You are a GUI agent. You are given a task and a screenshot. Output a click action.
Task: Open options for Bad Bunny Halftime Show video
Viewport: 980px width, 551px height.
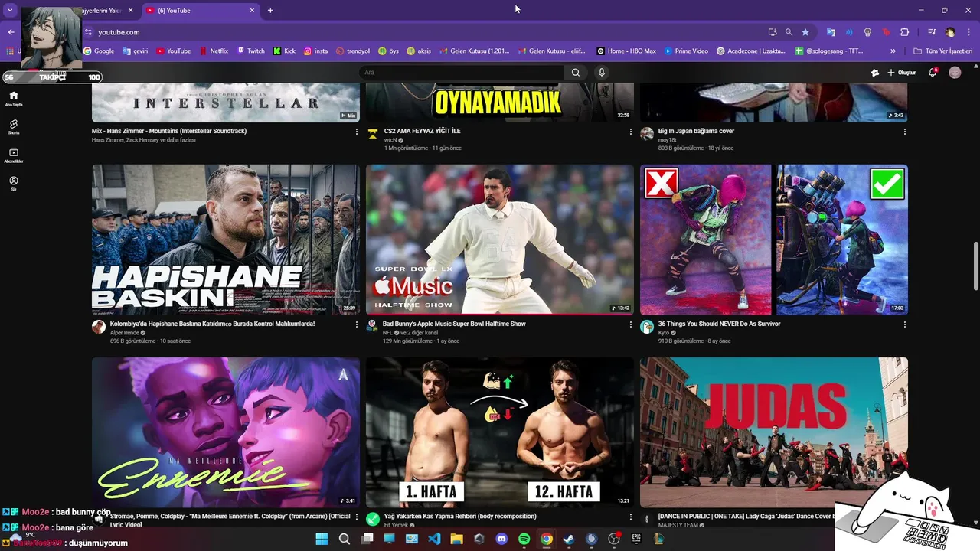point(631,324)
